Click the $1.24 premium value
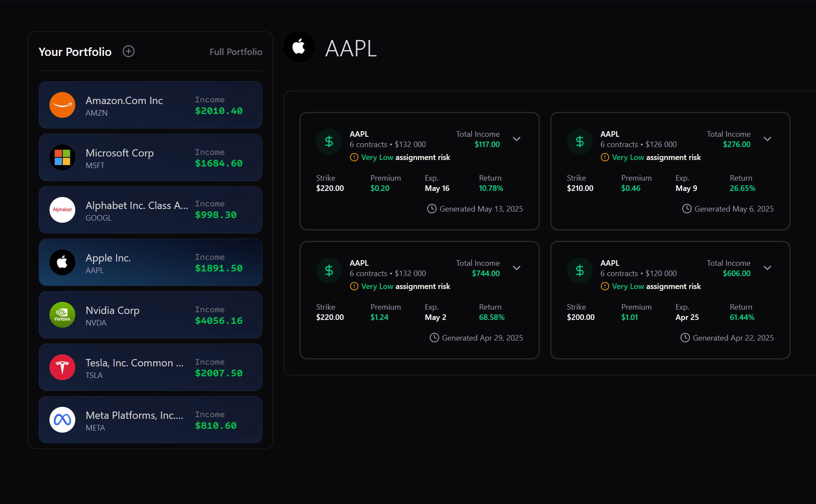Screen dimensions: 816x504 point(379,317)
